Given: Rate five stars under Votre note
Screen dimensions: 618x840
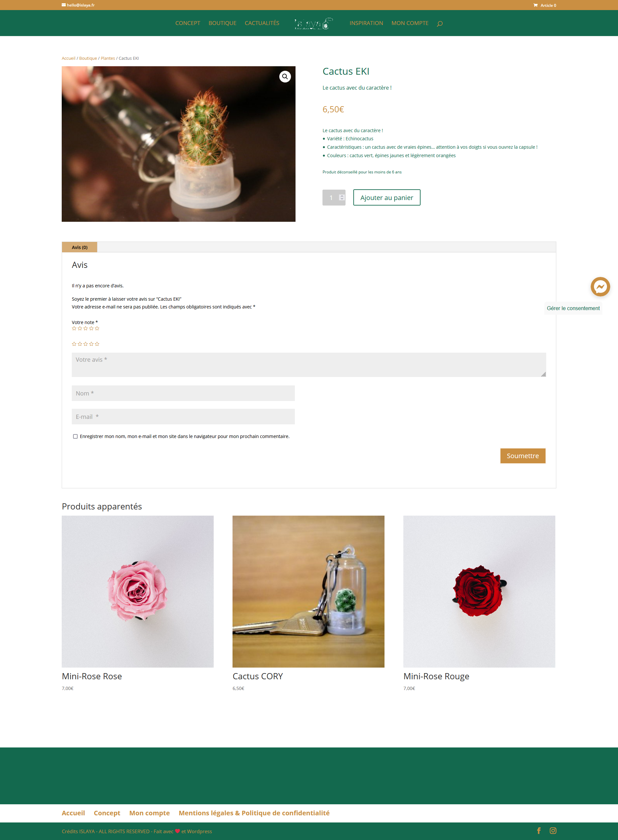Looking at the screenshot, I should coord(97,328).
